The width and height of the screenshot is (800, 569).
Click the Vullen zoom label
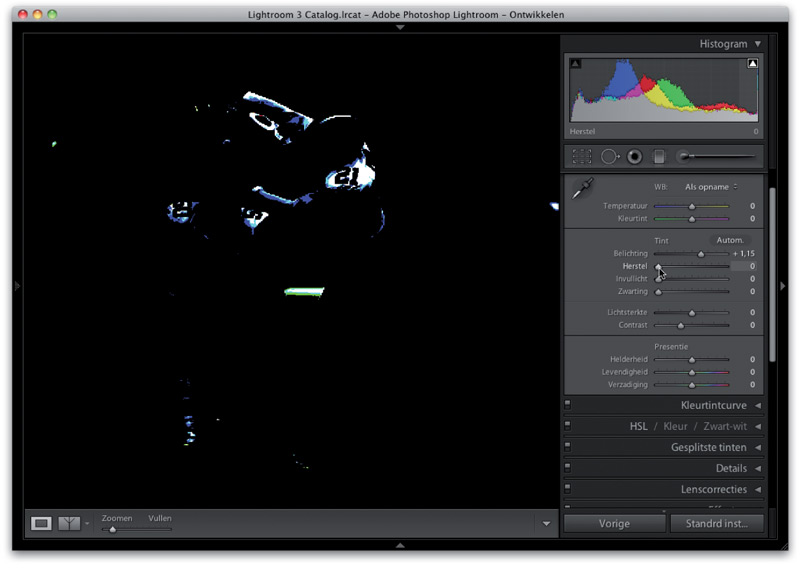pos(160,518)
